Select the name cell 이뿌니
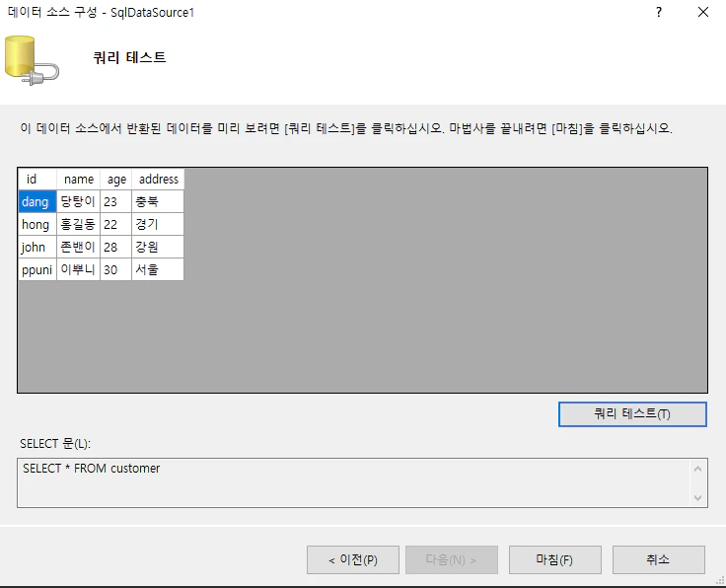This screenshot has height=588, width=726. 78,269
